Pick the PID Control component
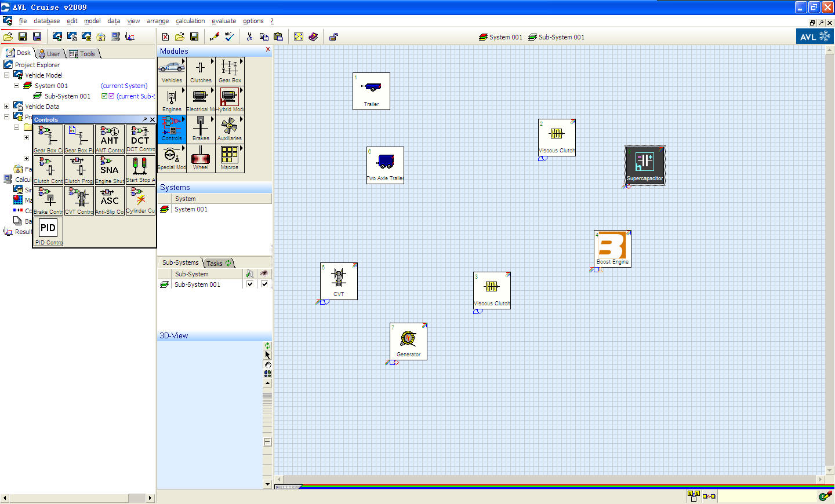The width and height of the screenshot is (835, 504). (48, 232)
